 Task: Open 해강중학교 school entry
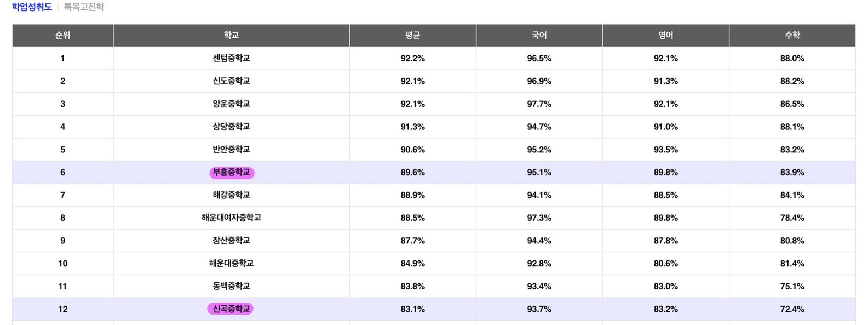click(x=232, y=195)
